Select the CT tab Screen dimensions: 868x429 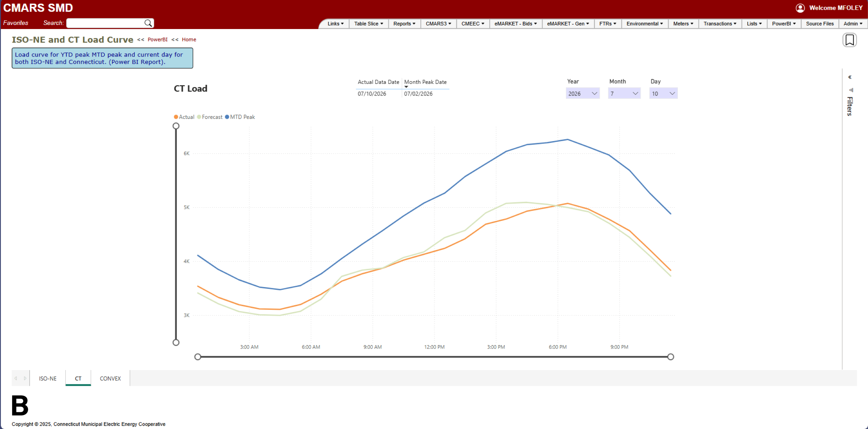(78, 378)
